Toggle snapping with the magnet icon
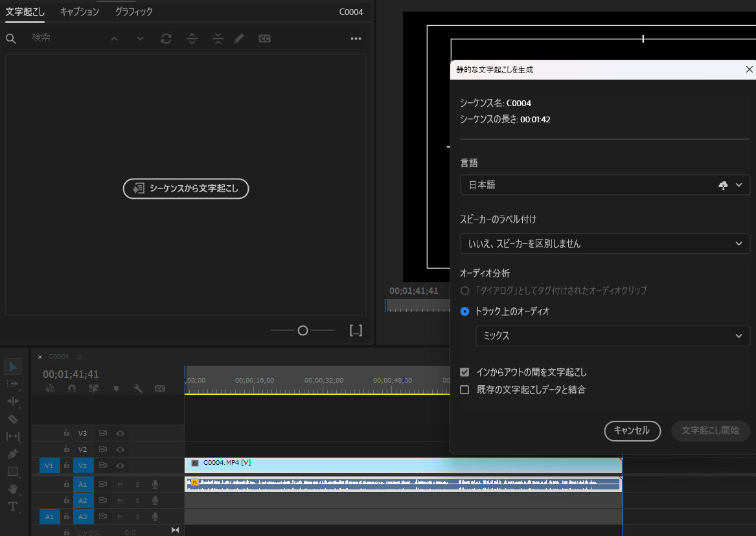The height and width of the screenshot is (536, 756). tap(71, 388)
